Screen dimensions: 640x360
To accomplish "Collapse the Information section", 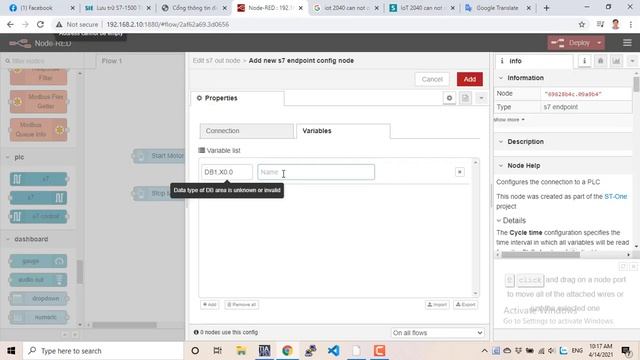I will coord(501,78).
